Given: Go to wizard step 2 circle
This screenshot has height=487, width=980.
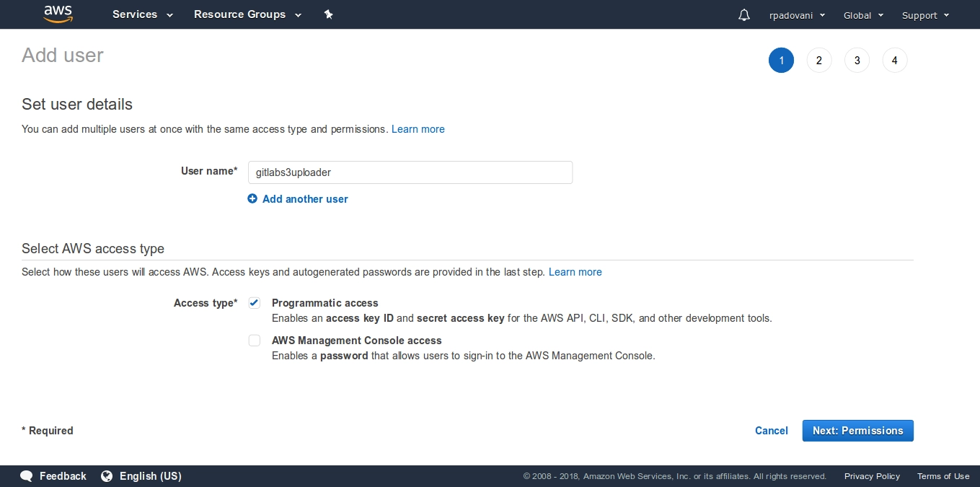Looking at the screenshot, I should pyautogui.click(x=819, y=61).
